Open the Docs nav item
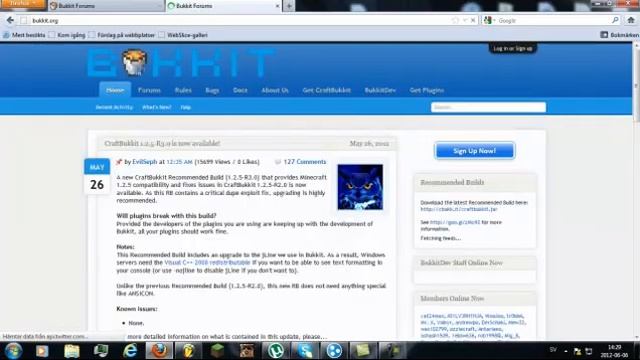Screen dimensions: 640x360 [240, 90]
